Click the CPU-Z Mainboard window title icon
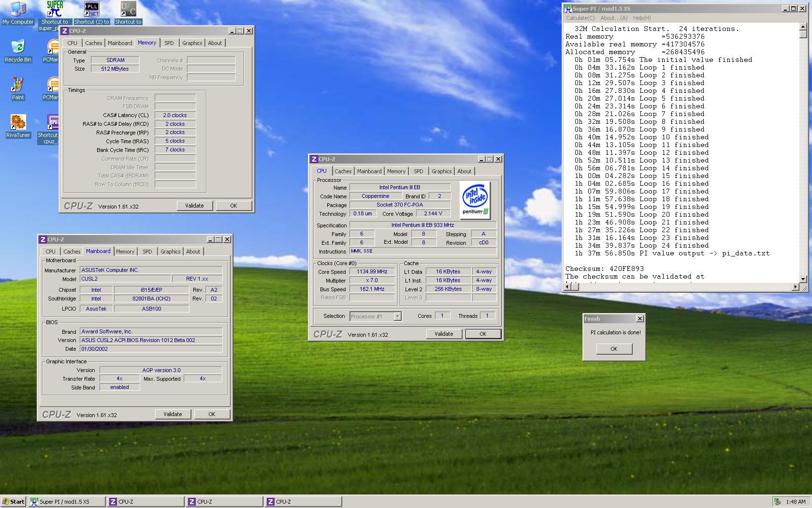This screenshot has height=508, width=812. (x=43, y=239)
